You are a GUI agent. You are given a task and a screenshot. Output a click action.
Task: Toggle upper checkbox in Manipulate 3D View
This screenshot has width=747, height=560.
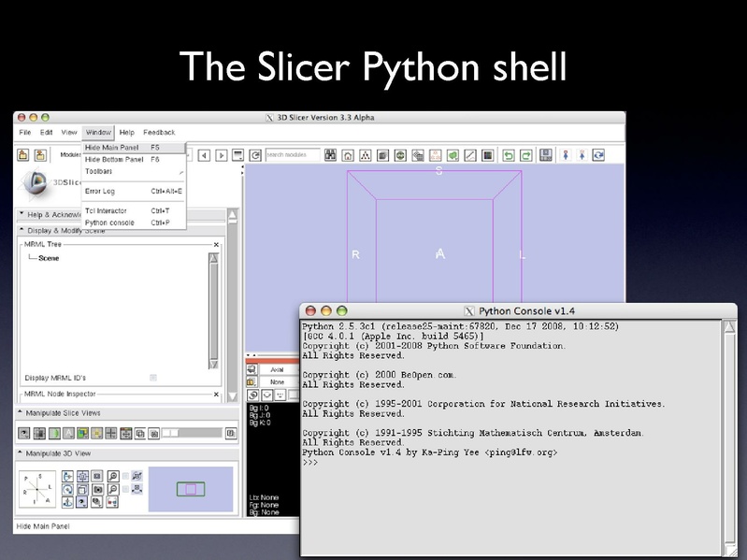click(126, 476)
